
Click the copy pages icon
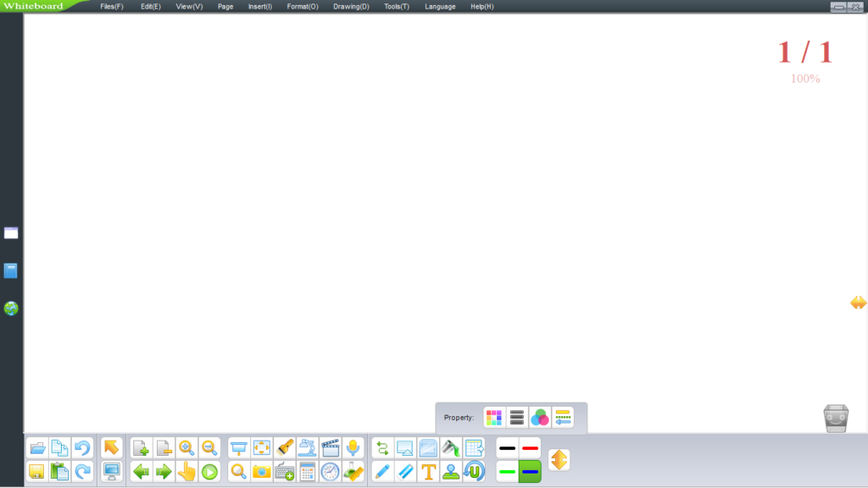[x=60, y=447]
